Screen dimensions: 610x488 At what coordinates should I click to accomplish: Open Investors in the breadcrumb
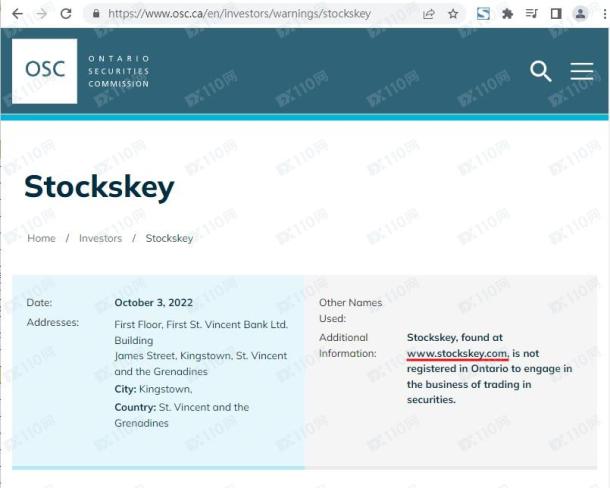[100, 238]
